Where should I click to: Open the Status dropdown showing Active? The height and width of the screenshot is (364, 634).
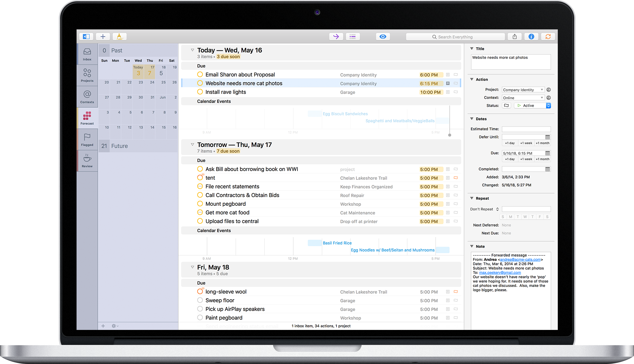point(532,106)
